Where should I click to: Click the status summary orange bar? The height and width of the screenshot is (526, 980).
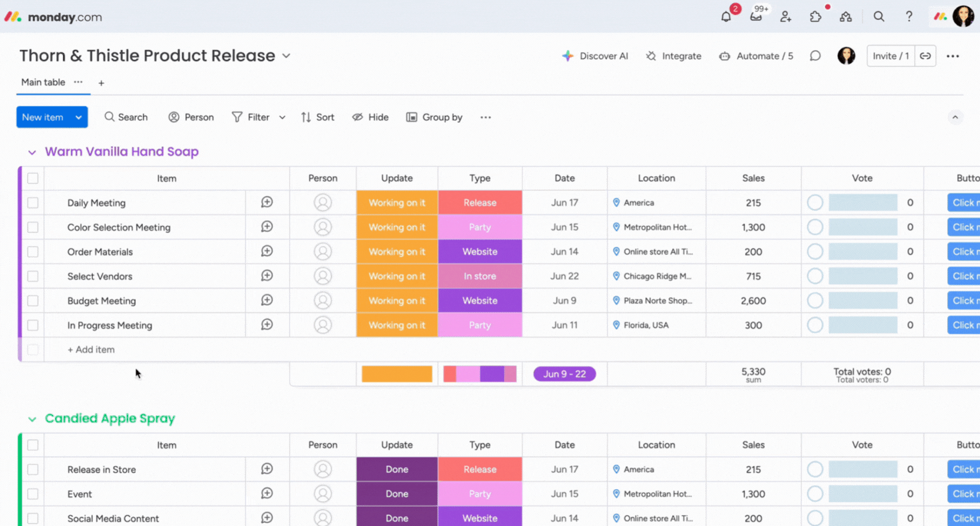[x=397, y=374]
